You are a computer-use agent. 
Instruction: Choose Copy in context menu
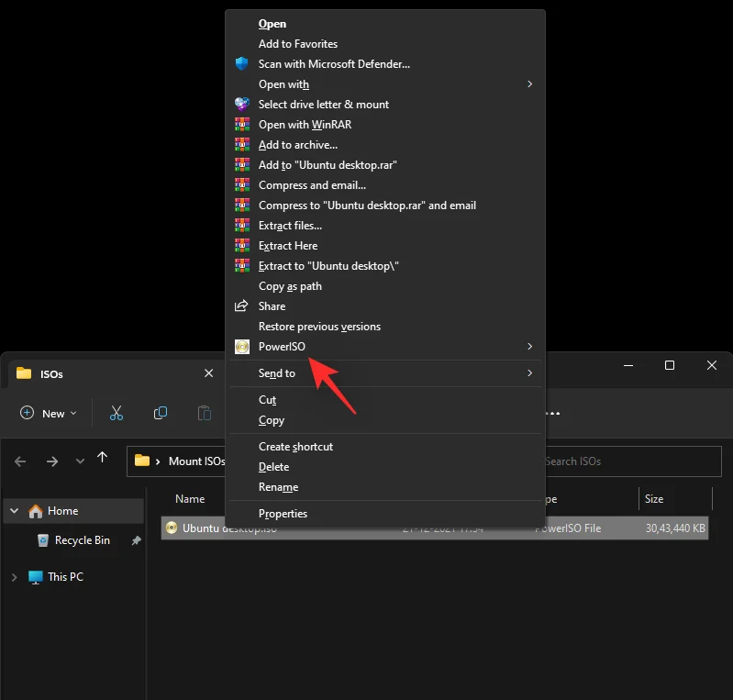tap(385, 420)
